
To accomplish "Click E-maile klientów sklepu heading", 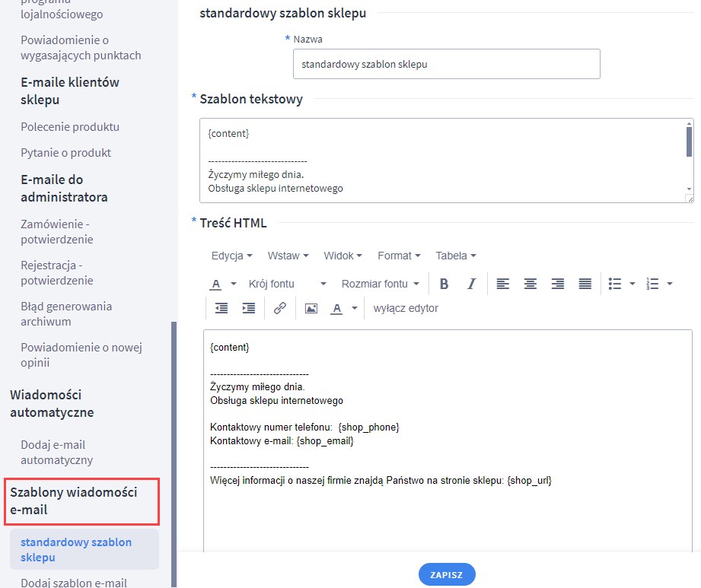I will [70, 91].
